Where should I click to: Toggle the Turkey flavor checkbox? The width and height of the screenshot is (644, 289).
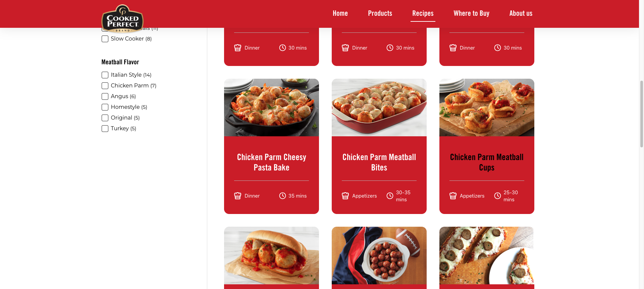tap(105, 129)
